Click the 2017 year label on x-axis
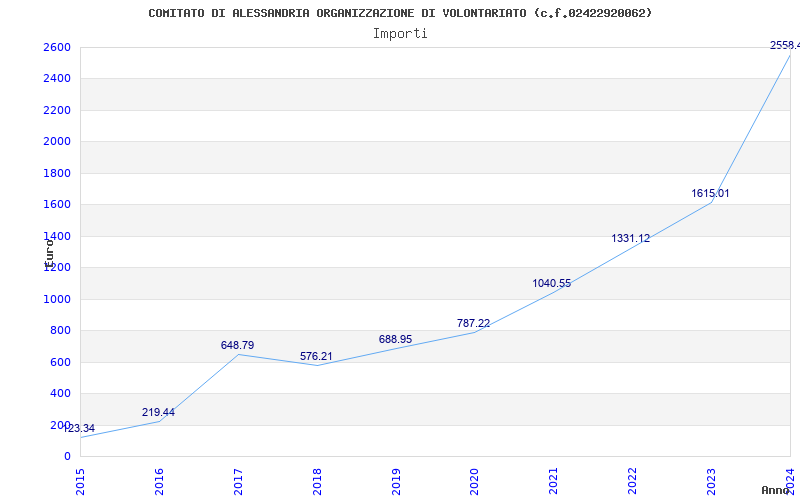The height and width of the screenshot is (500, 800). coord(238,479)
